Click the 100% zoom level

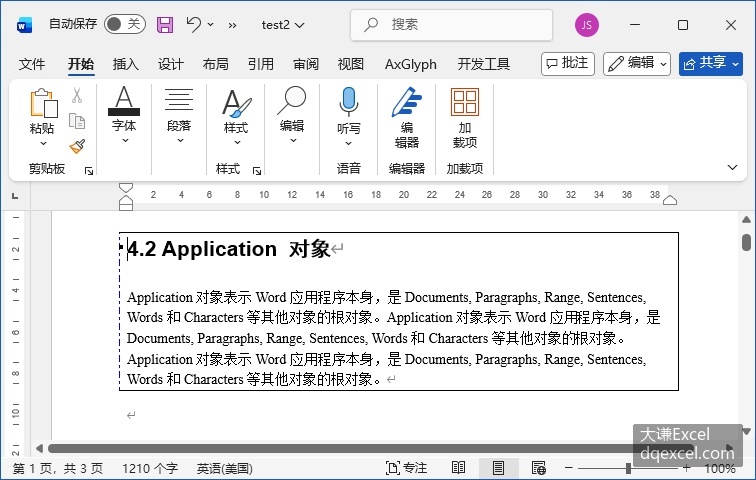click(719, 468)
